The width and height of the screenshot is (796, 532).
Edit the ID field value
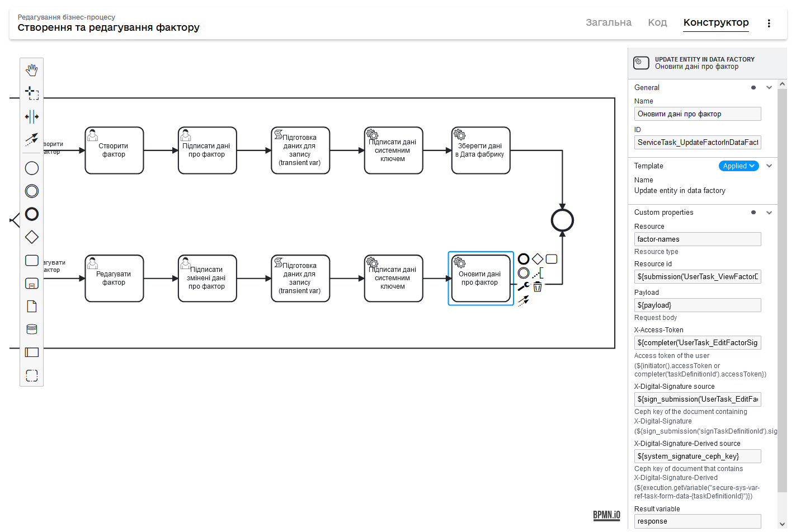(x=698, y=142)
